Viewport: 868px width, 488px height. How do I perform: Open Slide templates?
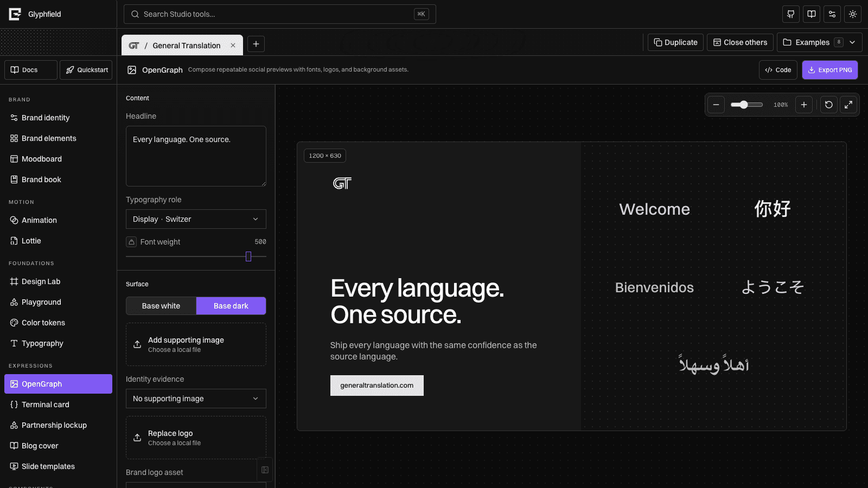58,466
